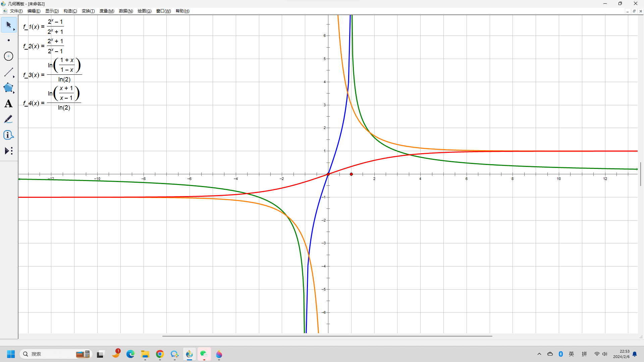Image resolution: width=644 pixels, height=362 pixels.
Task: Select the Arrow selection tool
Action: coord(9,25)
